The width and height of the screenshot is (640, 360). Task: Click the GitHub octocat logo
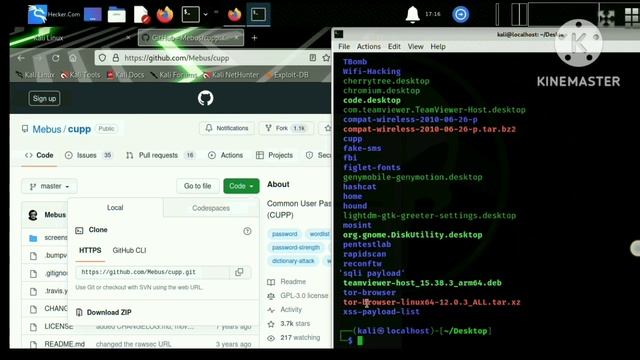coord(205,98)
